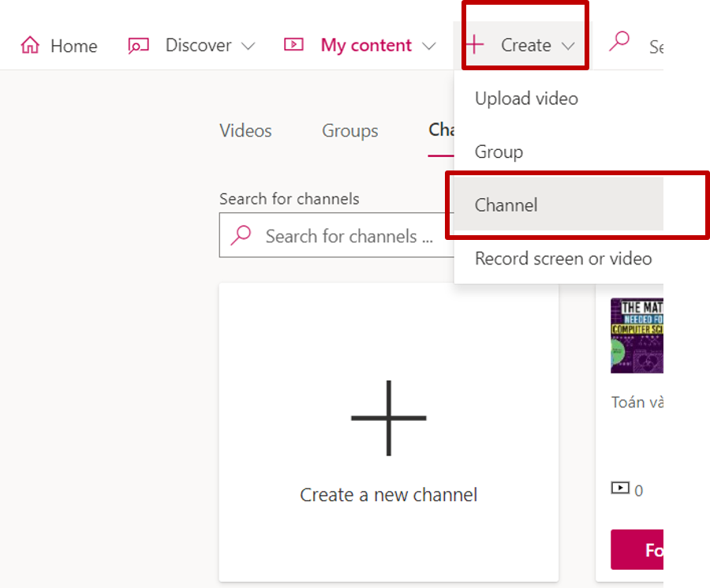Click the My content video icon
710x588 pixels.
click(293, 45)
